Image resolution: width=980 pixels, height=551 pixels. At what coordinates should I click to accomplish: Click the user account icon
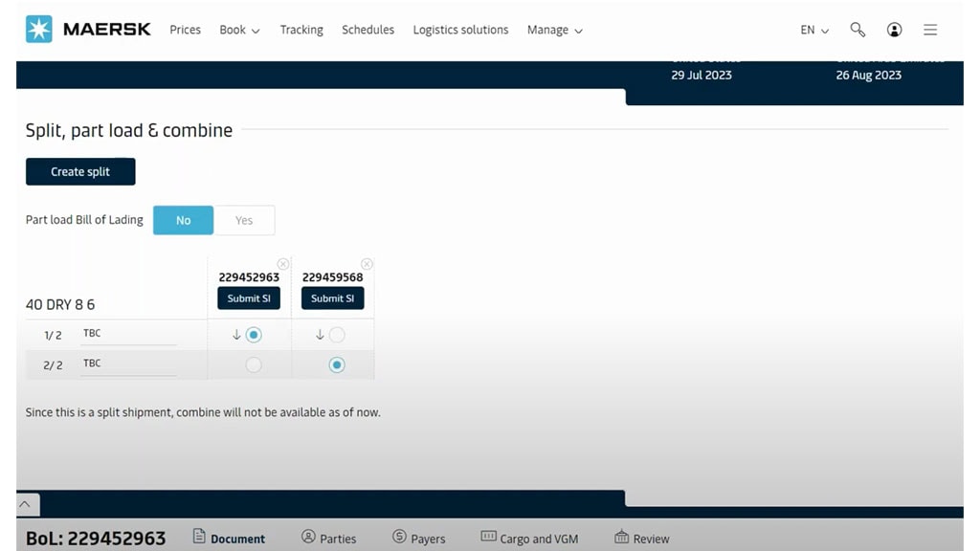[x=894, y=30]
